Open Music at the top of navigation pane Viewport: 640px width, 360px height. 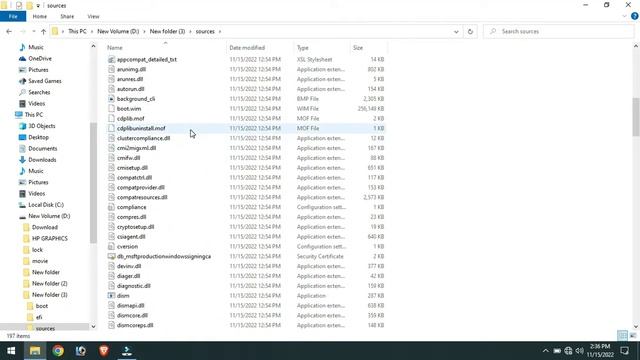(x=36, y=47)
